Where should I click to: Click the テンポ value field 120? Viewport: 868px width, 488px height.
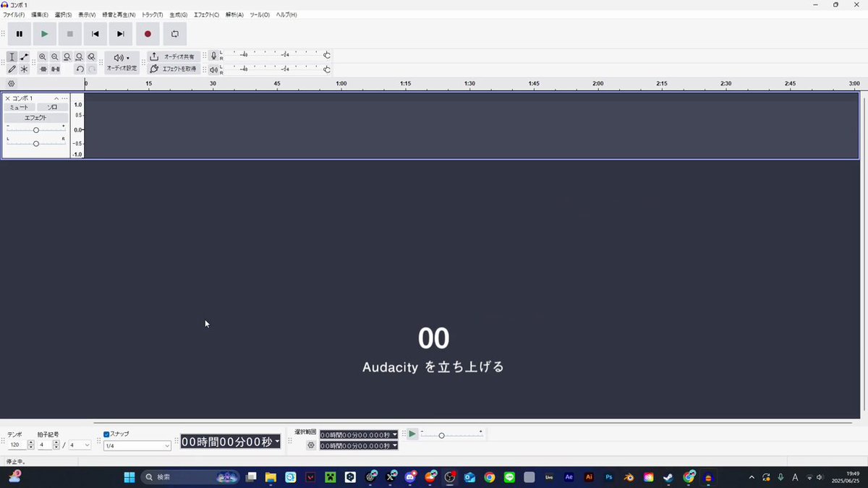[x=16, y=445]
